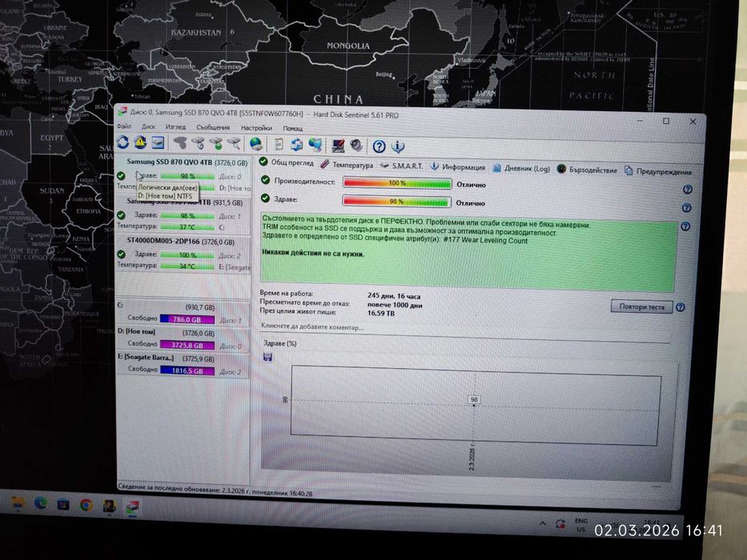This screenshot has height=560, width=747.
Task: Click the blue sync arrows toolbar icon
Action: [x=297, y=144]
